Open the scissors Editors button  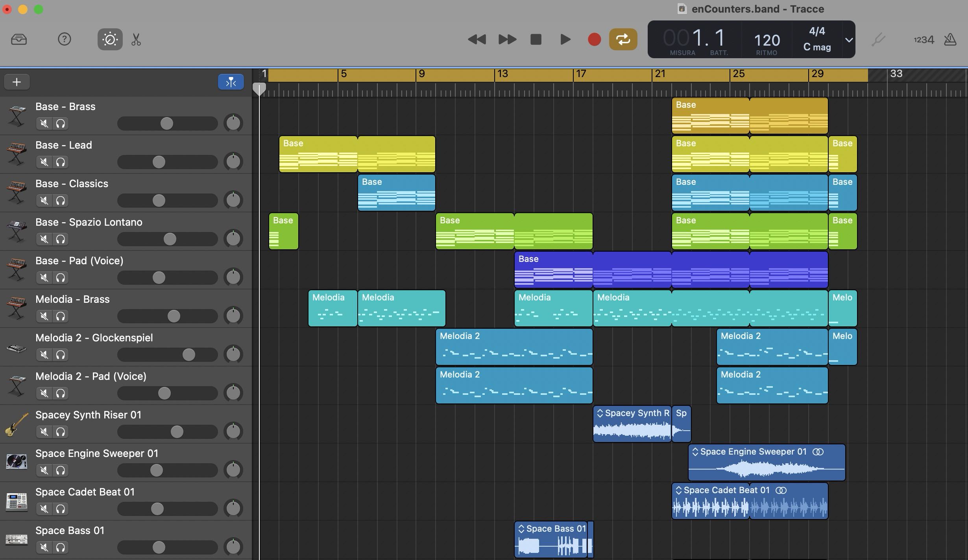click(x=136, y=39)
